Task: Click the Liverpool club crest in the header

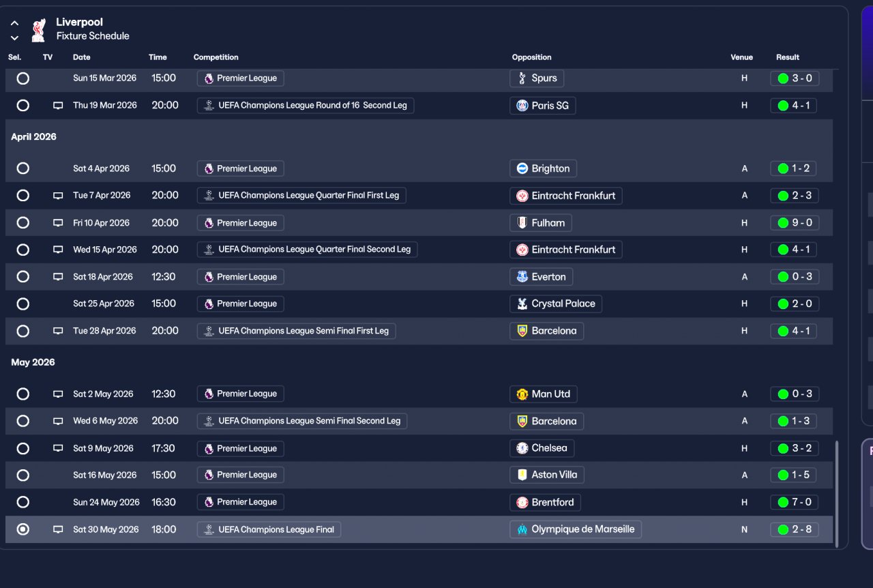Action: click(x=39, y=29)
